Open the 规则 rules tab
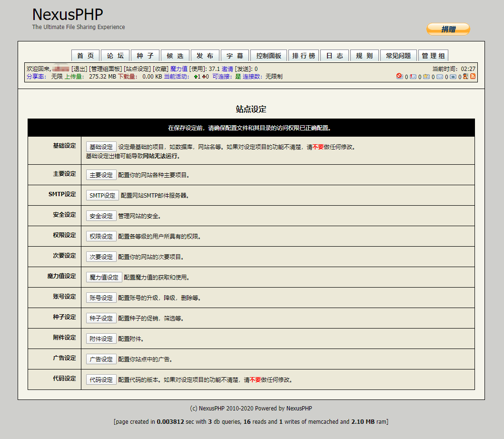Viewport: 504px width, 439px height. 365,56
